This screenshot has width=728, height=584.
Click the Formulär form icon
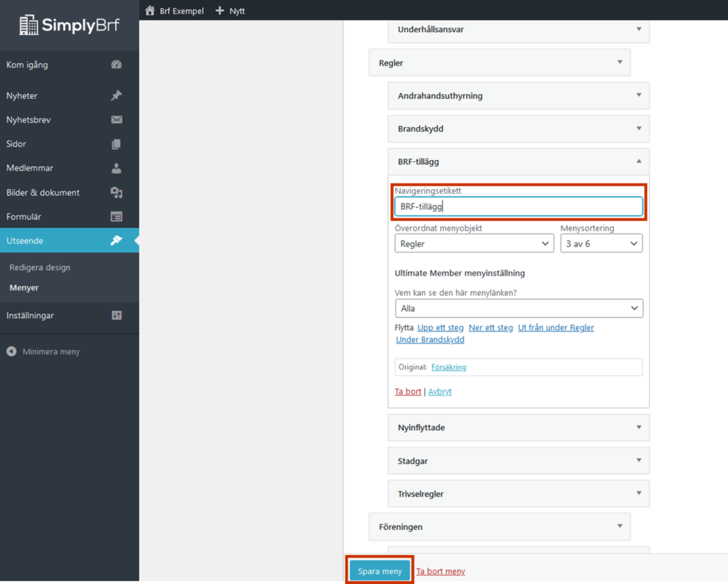[x=117, y=217]
